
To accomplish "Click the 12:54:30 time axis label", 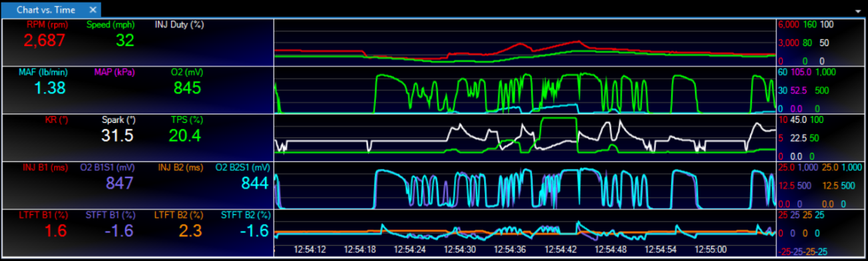I will click(x=461, y=249).
